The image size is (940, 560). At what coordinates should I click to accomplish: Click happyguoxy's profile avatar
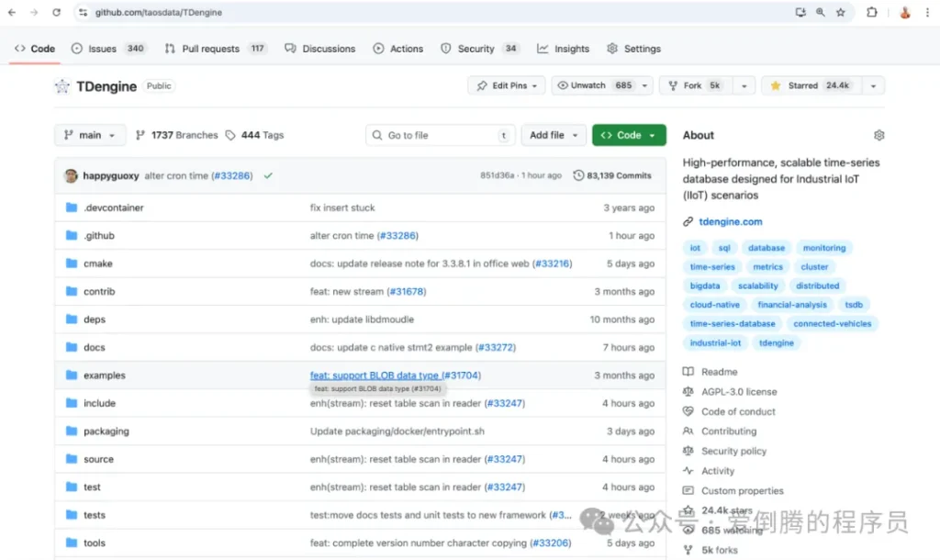click(72, 175)
